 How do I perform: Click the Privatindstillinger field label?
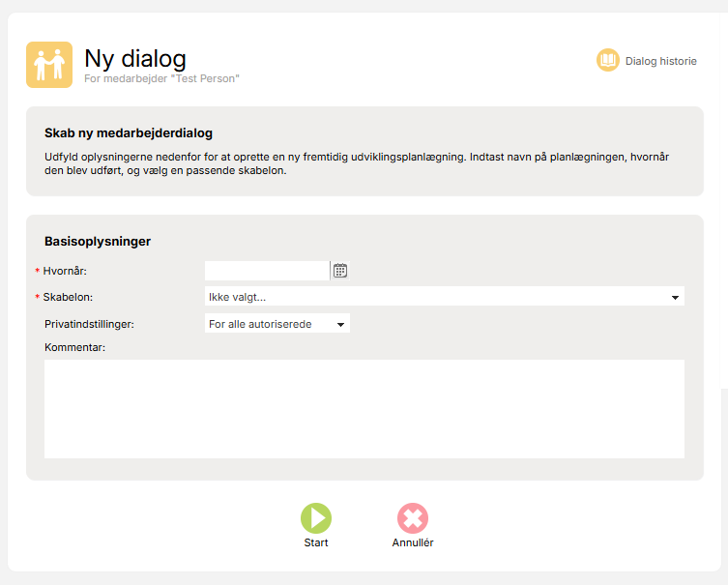(x=89, y=324)
